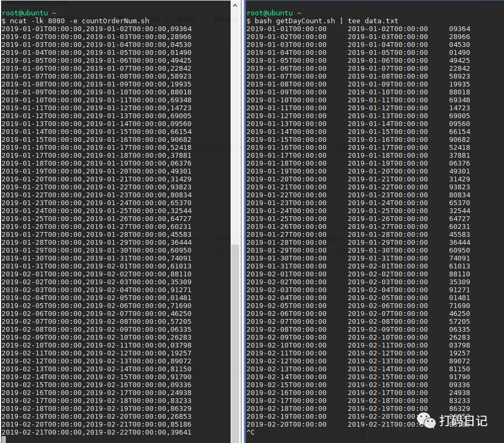Screen dimensions: 504x443
Task: Click value 19257 in right terminal
Action: (x=460, y=353)
